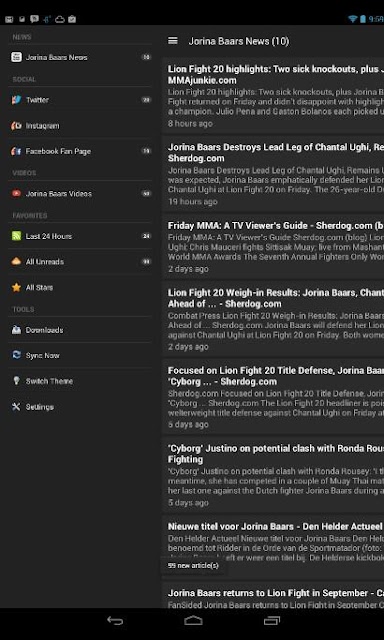Image resolution: width=384 pixels, height=640 pixels.
Task: Click the count badge beside All Unreads
Action: [146, 262]
